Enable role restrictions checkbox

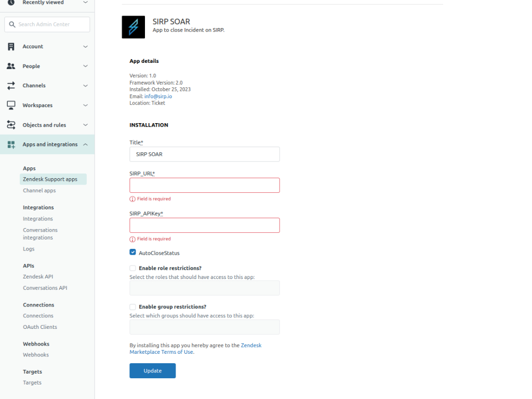tap(133, 268)
